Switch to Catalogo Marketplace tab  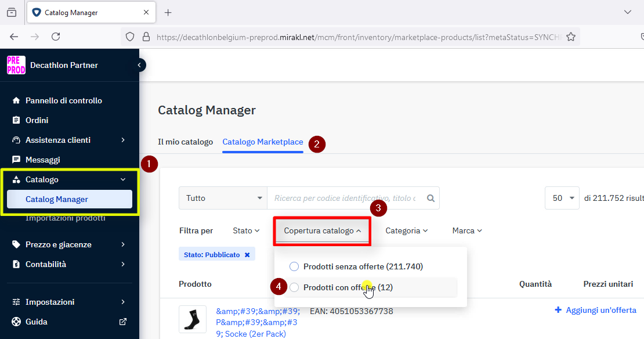[263, 142]
